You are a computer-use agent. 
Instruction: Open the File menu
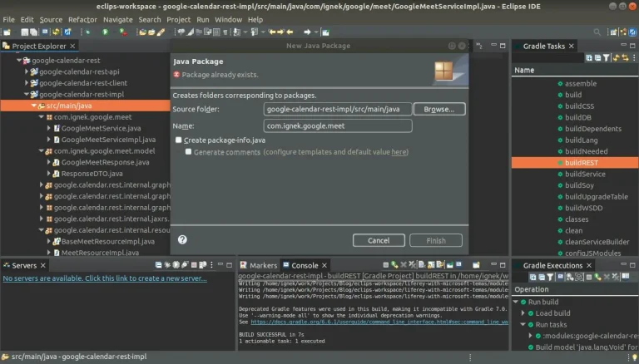tap(8, 20)
